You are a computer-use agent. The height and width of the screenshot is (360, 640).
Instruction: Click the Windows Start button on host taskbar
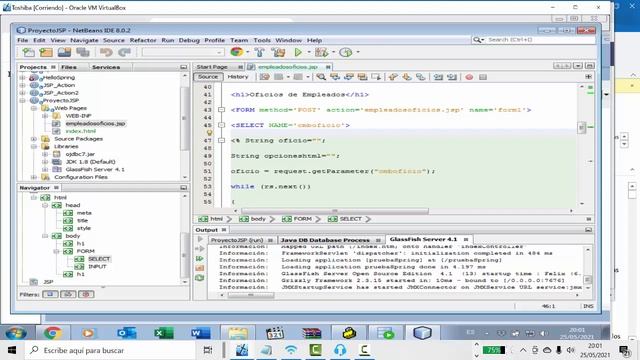click(x=11, y=350)
